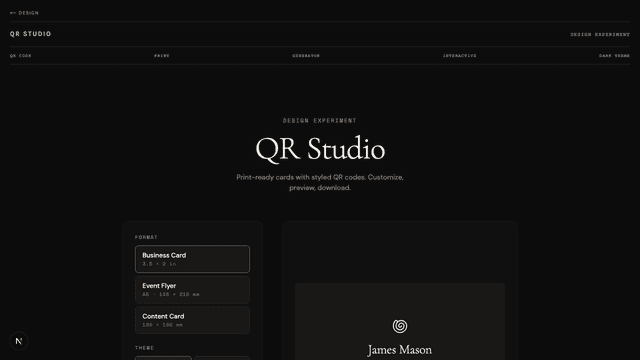Image resolution: width=640 pixels, height=360 pixels.
Task: Click the "THEME" section label
Action: point(144,348)
